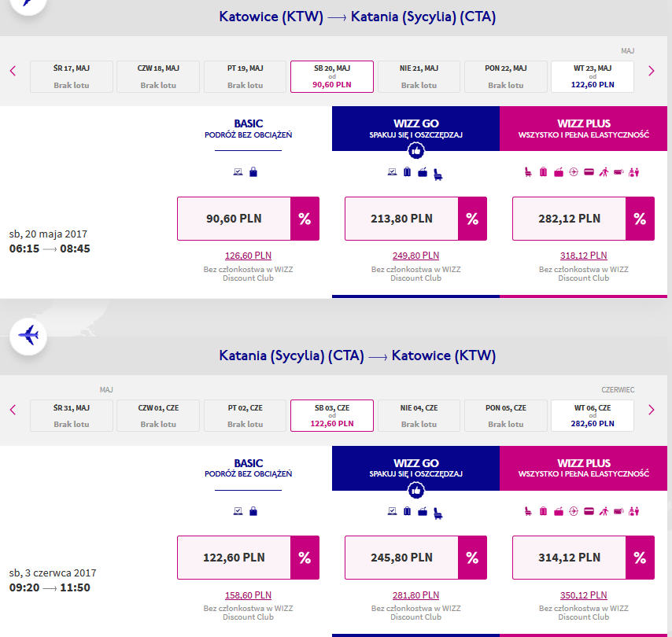Viewport: 672px width, 637px height.
Task: Click the return flight airplane icon
Action: (x=28, y=336)
